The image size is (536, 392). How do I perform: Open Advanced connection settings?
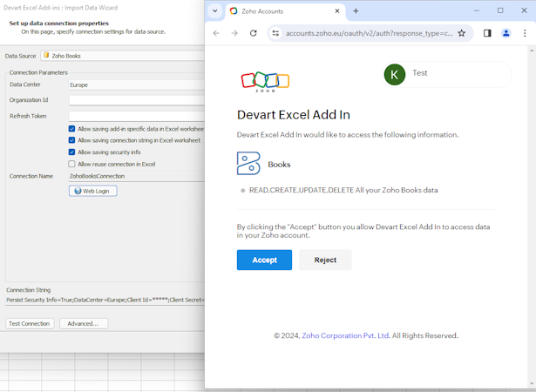pyautogui.click(x=84, y=324)
